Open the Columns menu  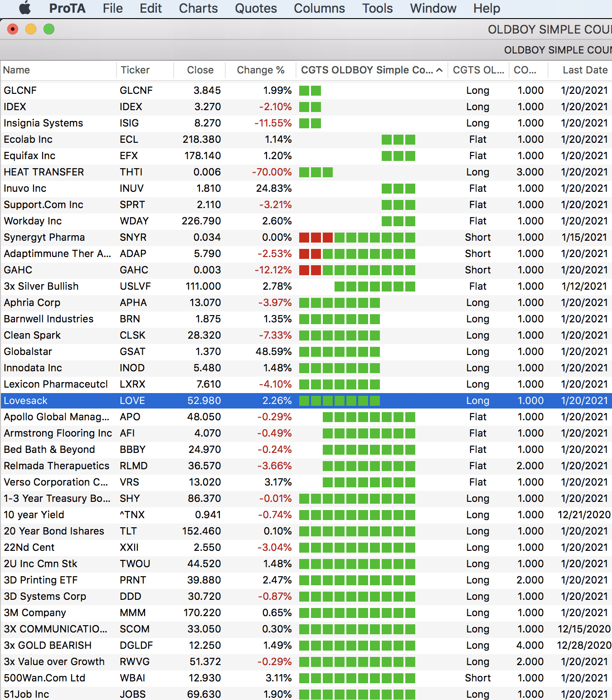click(319, 8)
